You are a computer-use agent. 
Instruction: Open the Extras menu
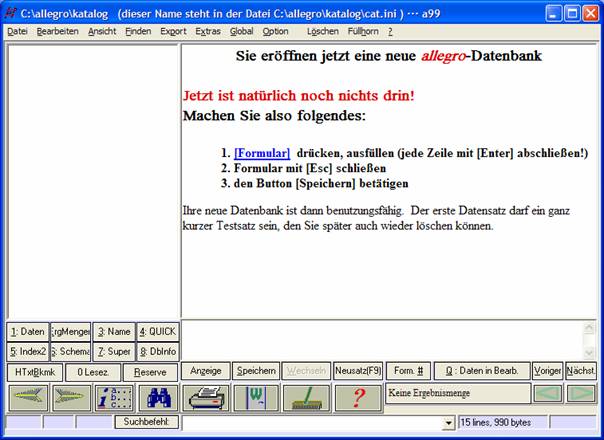coord(208,32)
